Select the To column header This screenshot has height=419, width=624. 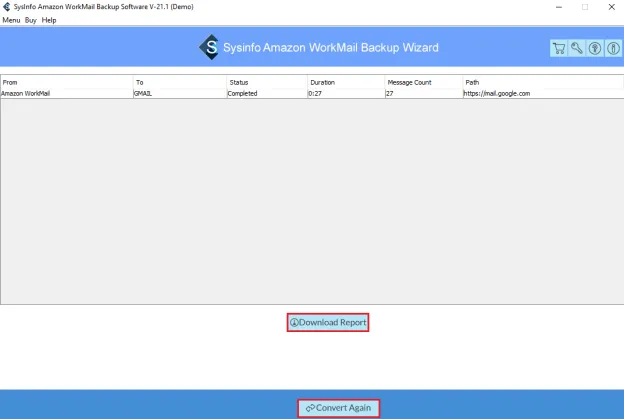(180, 82)
